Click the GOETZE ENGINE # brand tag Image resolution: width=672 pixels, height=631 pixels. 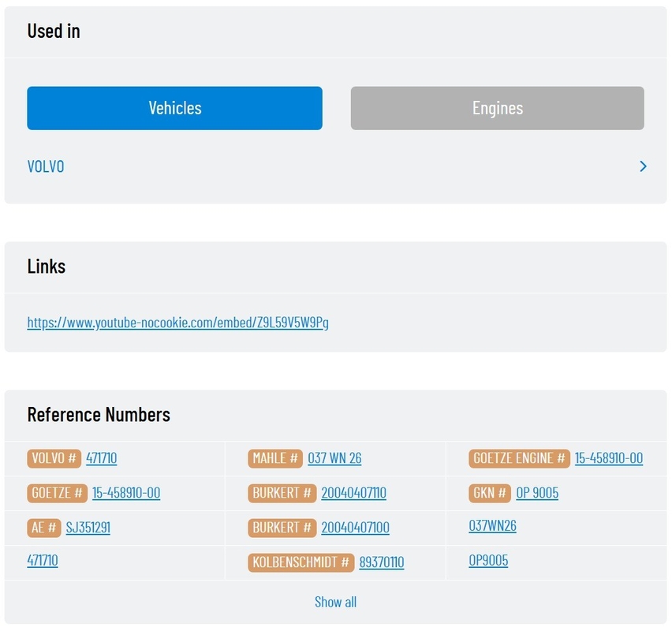519,458
